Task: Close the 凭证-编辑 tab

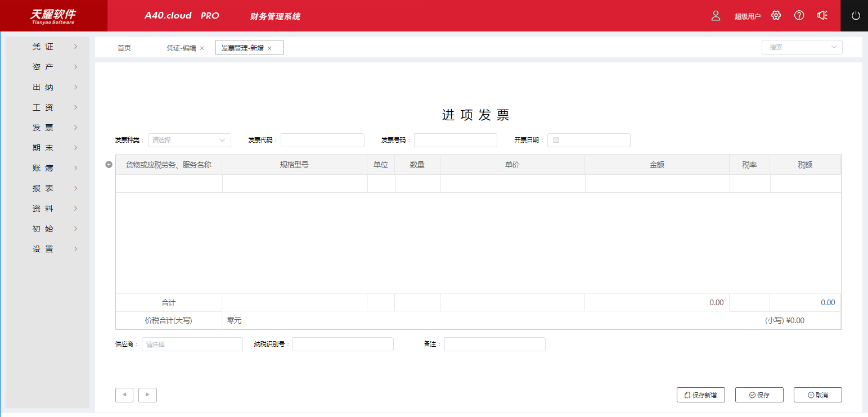Action: tap(202, 48)
